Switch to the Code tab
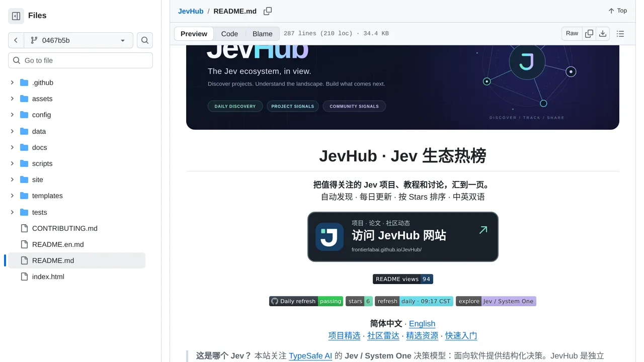The image size is (644, 362). [229, 34]
